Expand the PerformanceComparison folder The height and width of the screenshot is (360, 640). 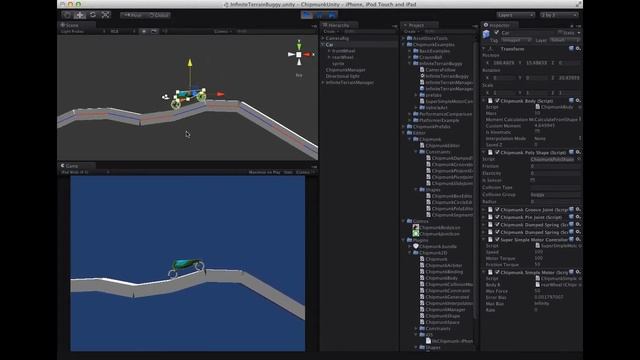410,114
